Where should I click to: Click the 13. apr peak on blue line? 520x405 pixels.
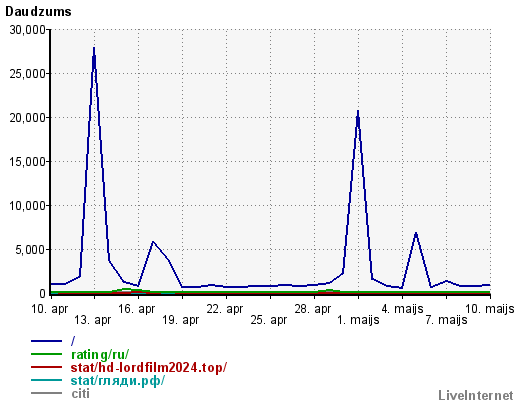coord(94,48)
